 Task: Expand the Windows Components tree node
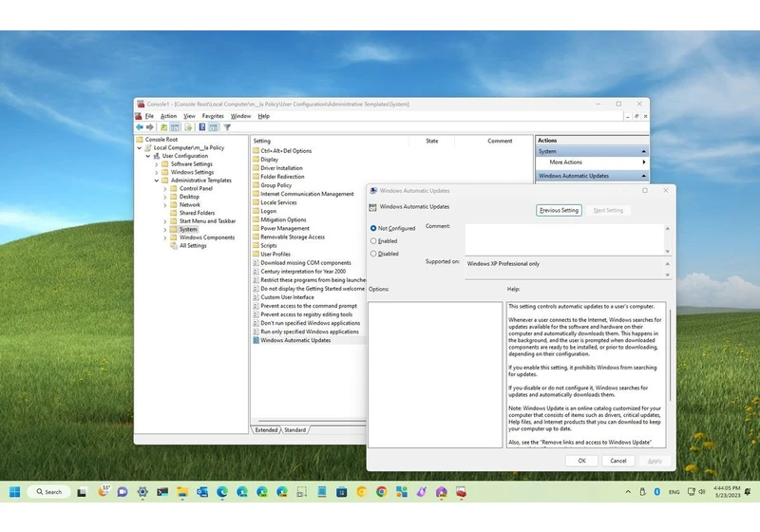(164, 237)
